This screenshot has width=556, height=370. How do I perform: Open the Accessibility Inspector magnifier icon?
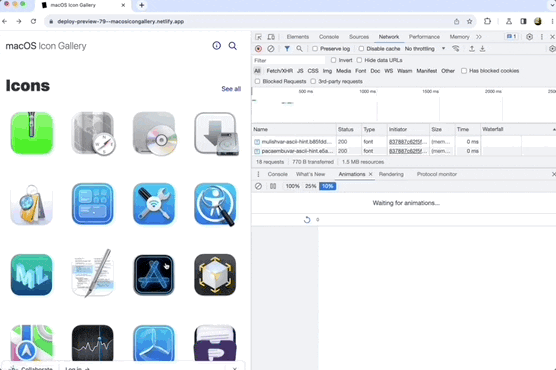click(x=215, y=204)
